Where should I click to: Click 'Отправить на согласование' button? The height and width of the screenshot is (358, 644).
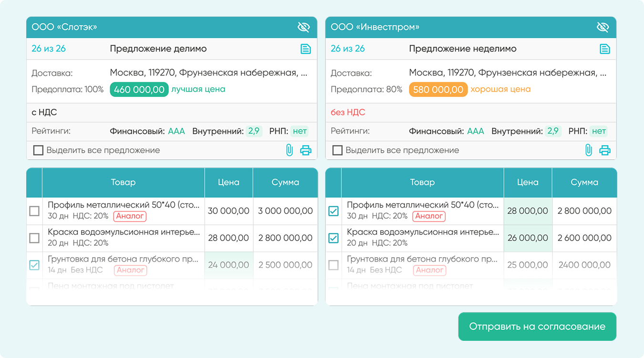click(x=537, y=326)
